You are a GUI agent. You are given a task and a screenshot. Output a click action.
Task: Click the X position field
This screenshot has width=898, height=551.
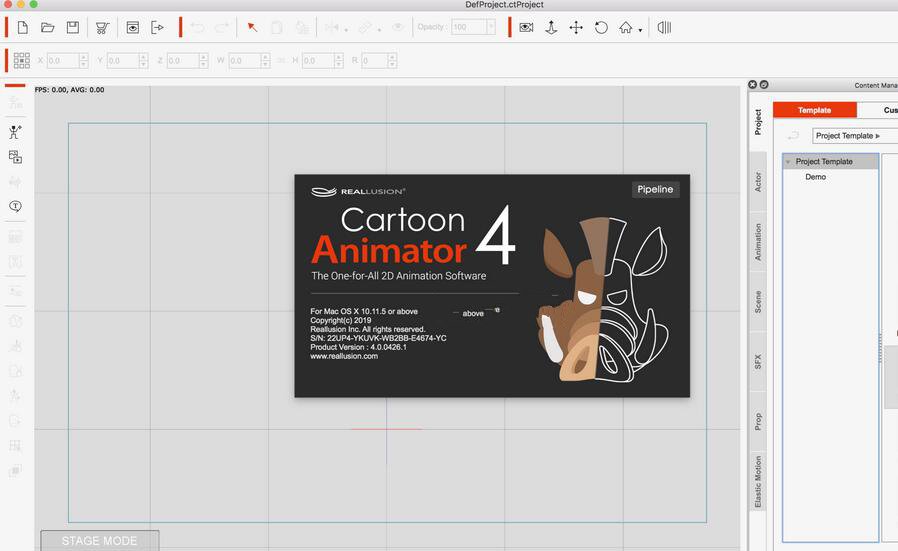click(62, 61)
